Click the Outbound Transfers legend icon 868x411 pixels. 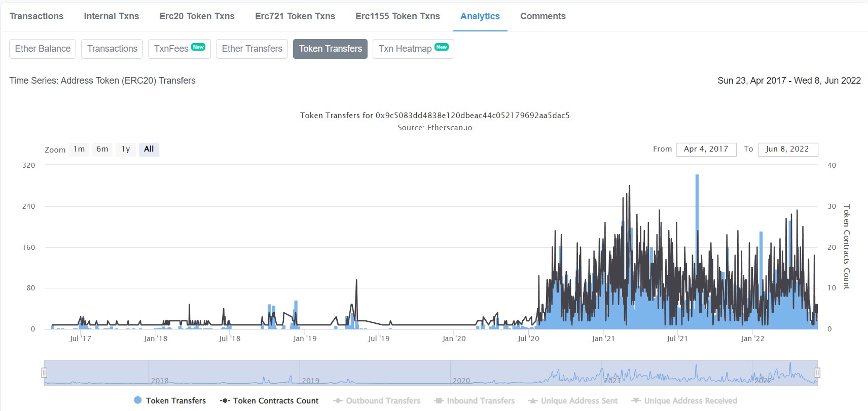point(338,400)
